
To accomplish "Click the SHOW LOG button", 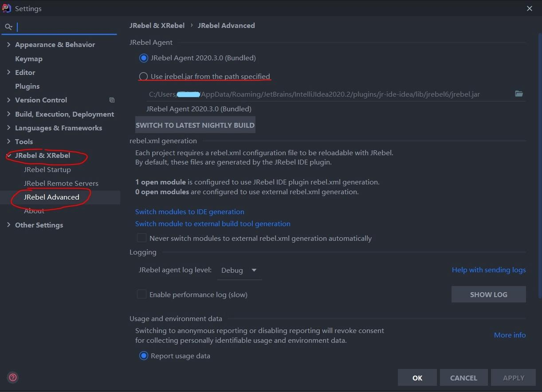I will [x=489, y=294].
